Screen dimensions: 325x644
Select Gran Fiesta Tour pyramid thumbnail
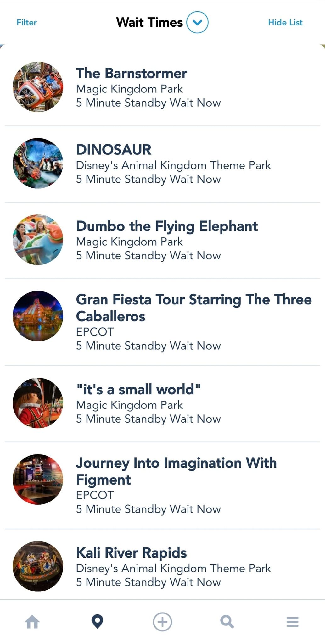[38, 316]
